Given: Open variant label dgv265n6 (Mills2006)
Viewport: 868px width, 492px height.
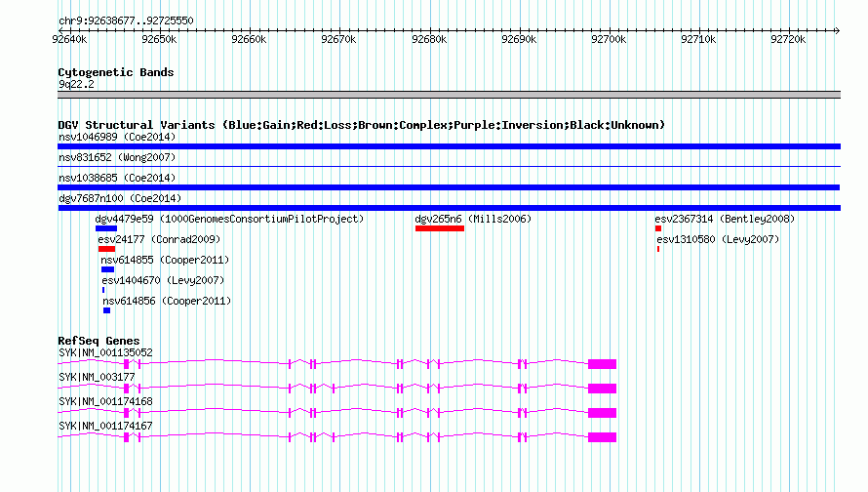Looking at the screenshot, I should click(x=473, y=219).
